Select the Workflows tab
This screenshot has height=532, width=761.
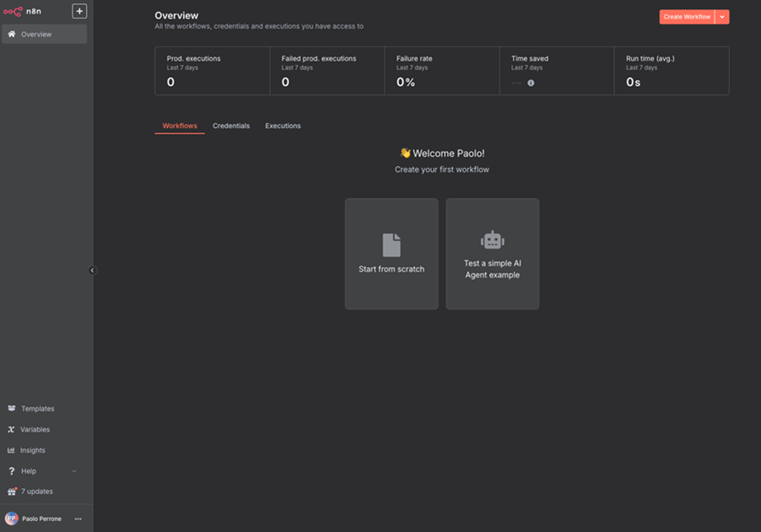tap(180, 126)
